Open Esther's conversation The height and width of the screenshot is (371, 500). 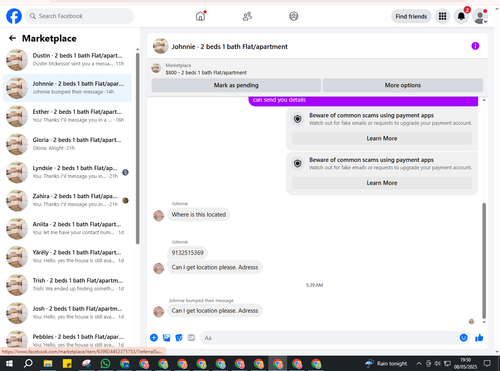pos(67,116)
